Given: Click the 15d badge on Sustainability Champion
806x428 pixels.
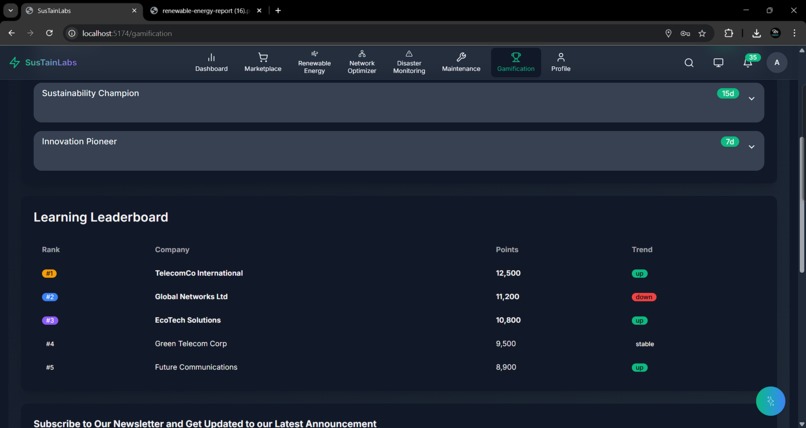Looking at the screenshot, I should click(x=728, y=94).
